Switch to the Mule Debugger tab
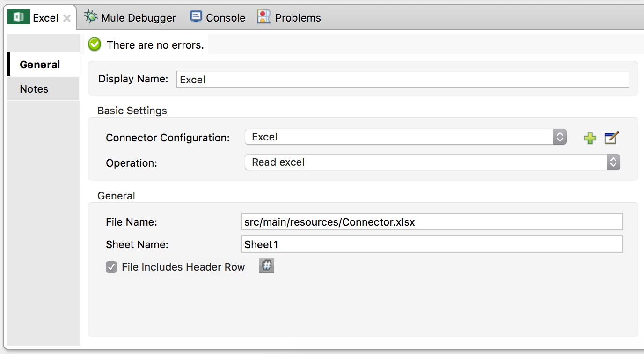The width and height of the screenshot is (644, 354). [x=130, y=18]
